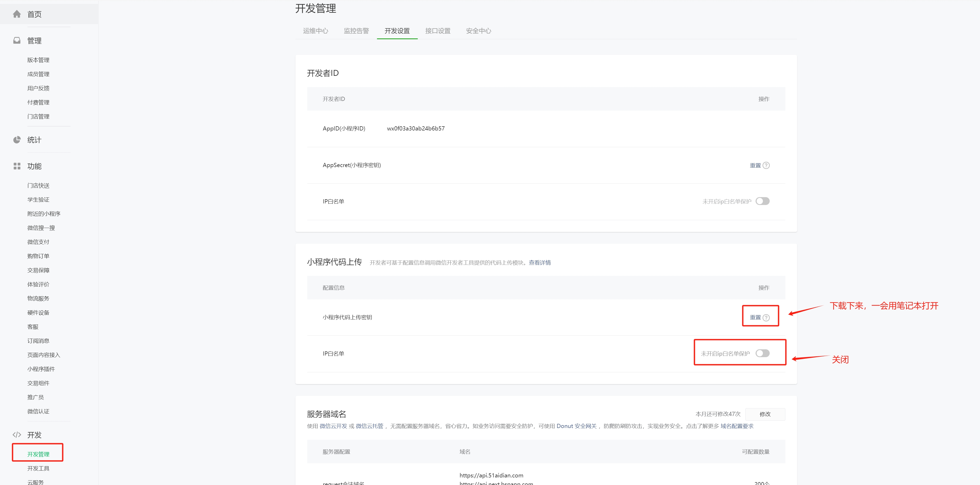The height and width of the screenshot is (485, 980).
Task: Click 重置 link for AppSecret
Action: click(x=755, y=165)
